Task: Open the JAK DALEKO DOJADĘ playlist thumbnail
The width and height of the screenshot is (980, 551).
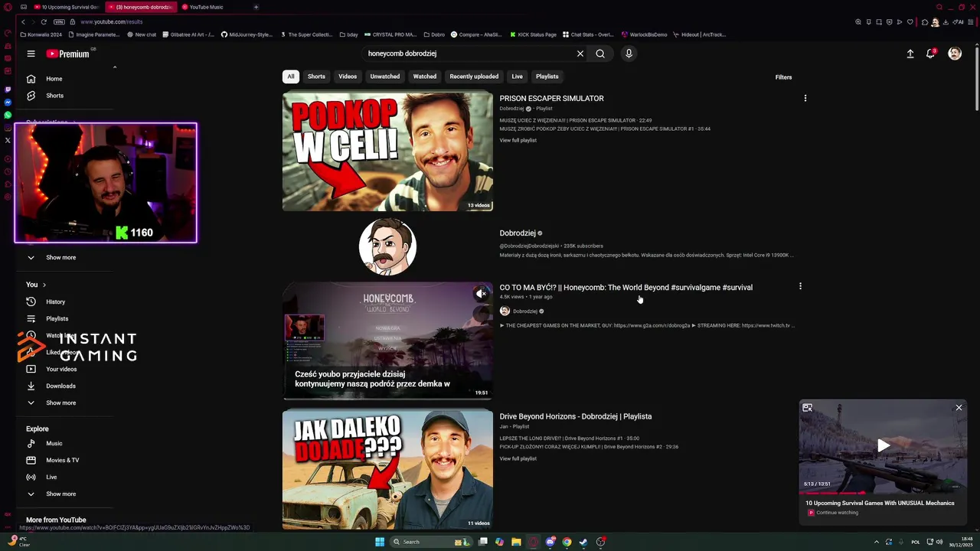Action: pyautogui.click(x=387, y=469)
